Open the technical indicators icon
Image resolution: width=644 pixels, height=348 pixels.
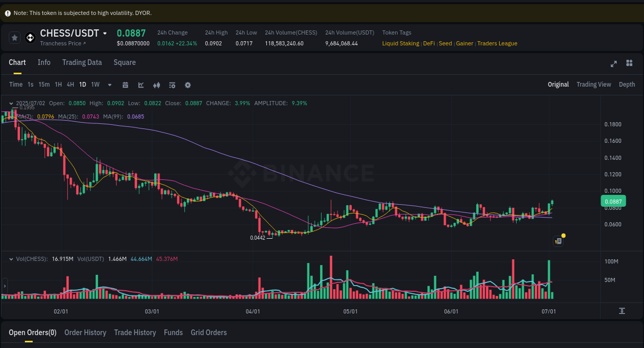click(157, 85)
